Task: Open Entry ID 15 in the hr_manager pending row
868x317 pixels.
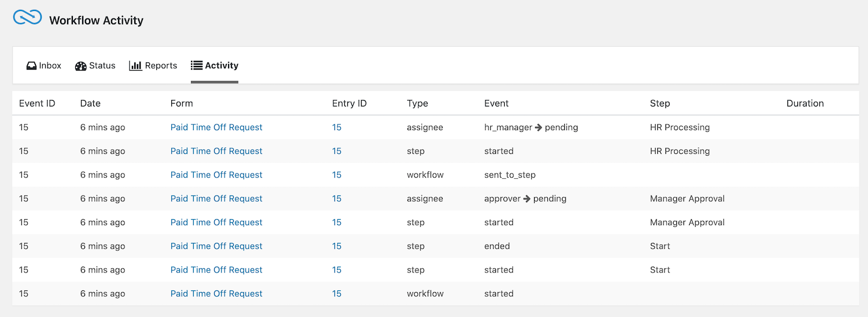Action: [337, 127]
